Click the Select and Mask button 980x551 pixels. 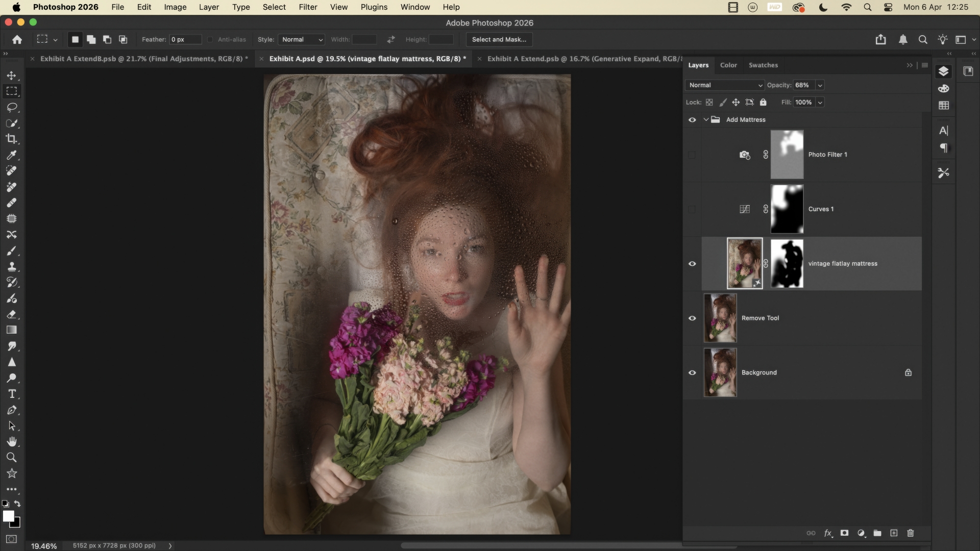point(499,40)
